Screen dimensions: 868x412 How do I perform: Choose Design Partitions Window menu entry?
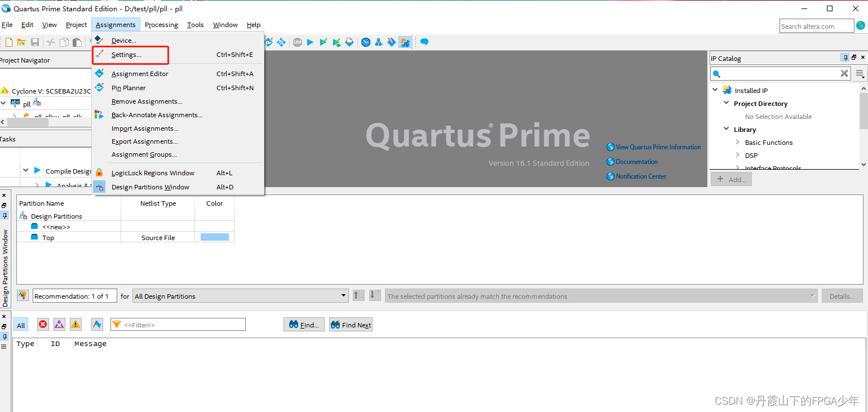point(178,187)
